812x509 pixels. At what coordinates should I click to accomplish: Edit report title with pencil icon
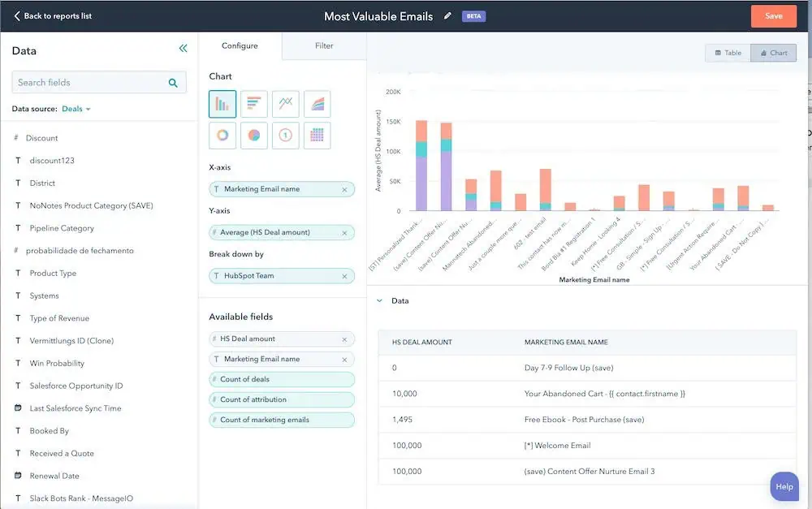click(448, 16)
